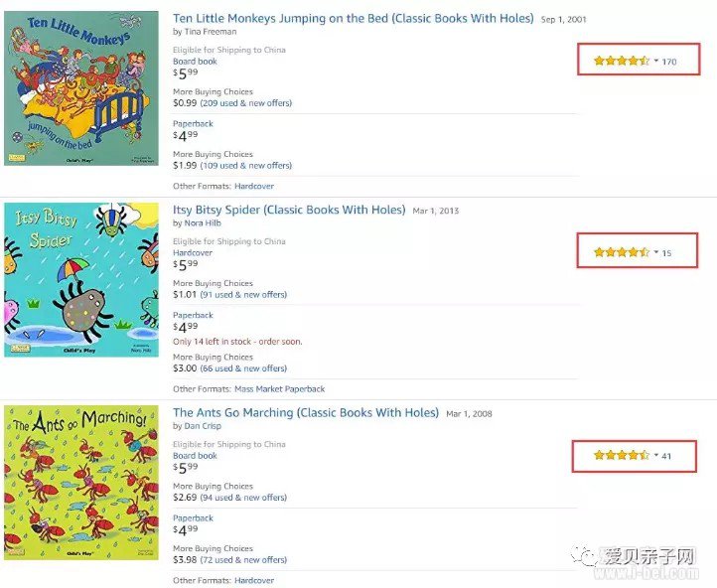Click star rating of The Ants Go Marching
The width and height of the screenshot is (717, 588).
click(x=621, y=456)
